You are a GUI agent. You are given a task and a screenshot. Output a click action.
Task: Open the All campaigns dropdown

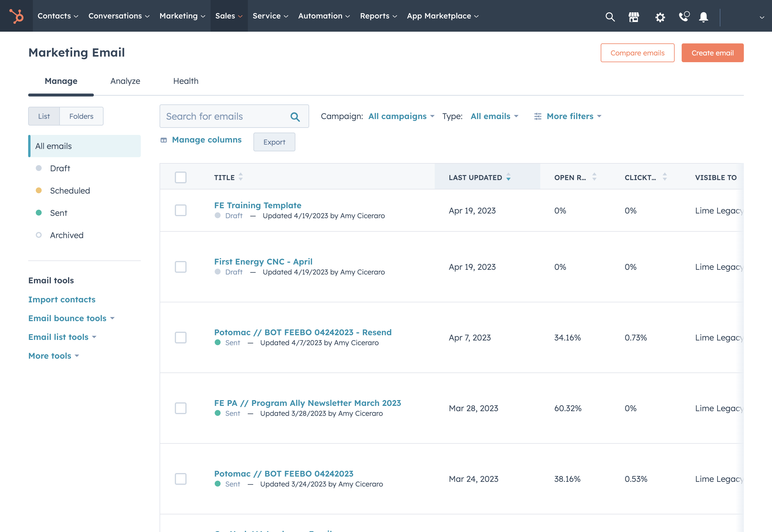click(401, 116)
